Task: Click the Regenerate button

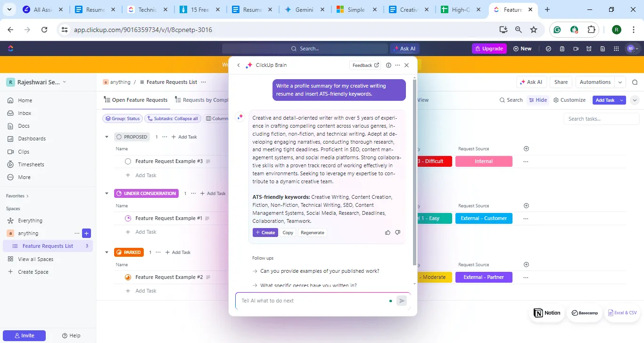Action: (x=313, y=232)
